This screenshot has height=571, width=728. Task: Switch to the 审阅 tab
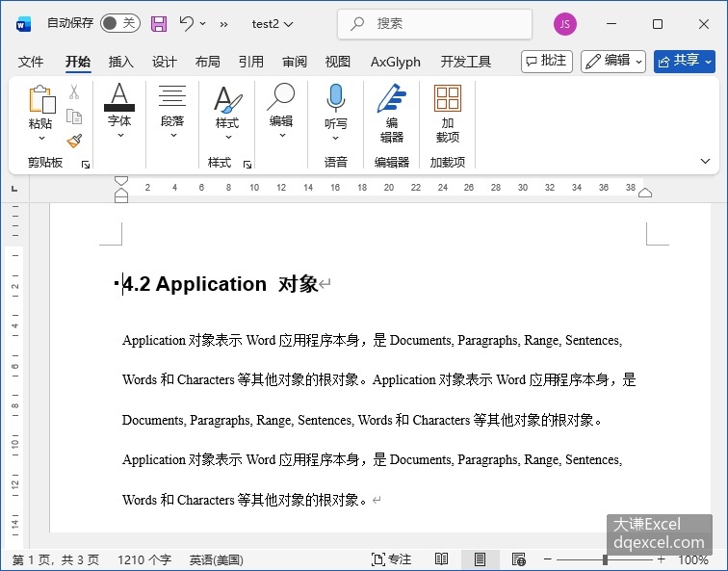pyautogui.click(x=295, y=62)
